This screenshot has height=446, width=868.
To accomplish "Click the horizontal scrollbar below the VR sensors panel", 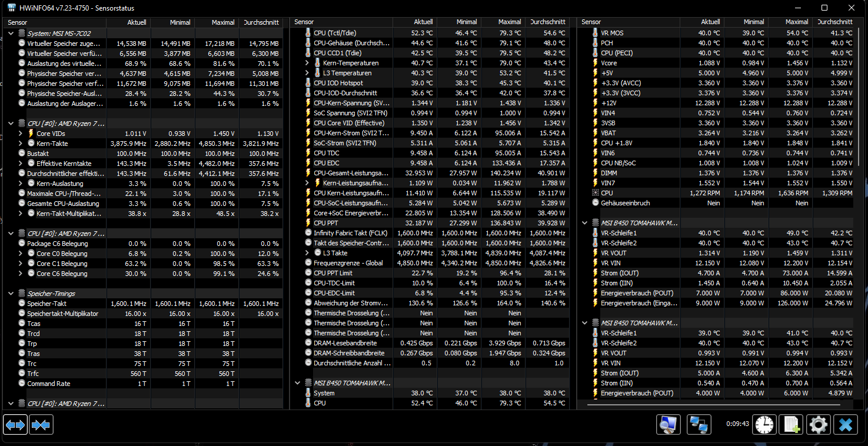I will [713, 404].
